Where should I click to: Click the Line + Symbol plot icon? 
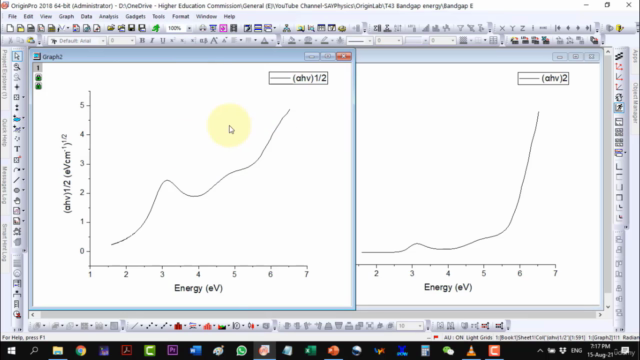coord(164,326)
